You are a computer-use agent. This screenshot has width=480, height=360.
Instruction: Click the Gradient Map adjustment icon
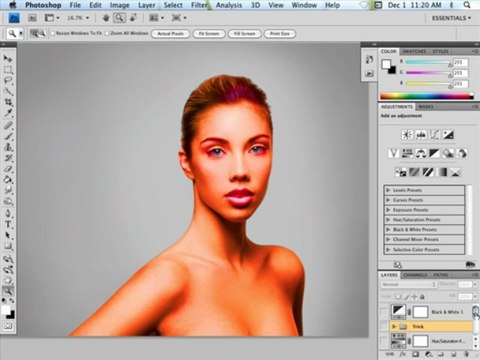tap(442, 172)
